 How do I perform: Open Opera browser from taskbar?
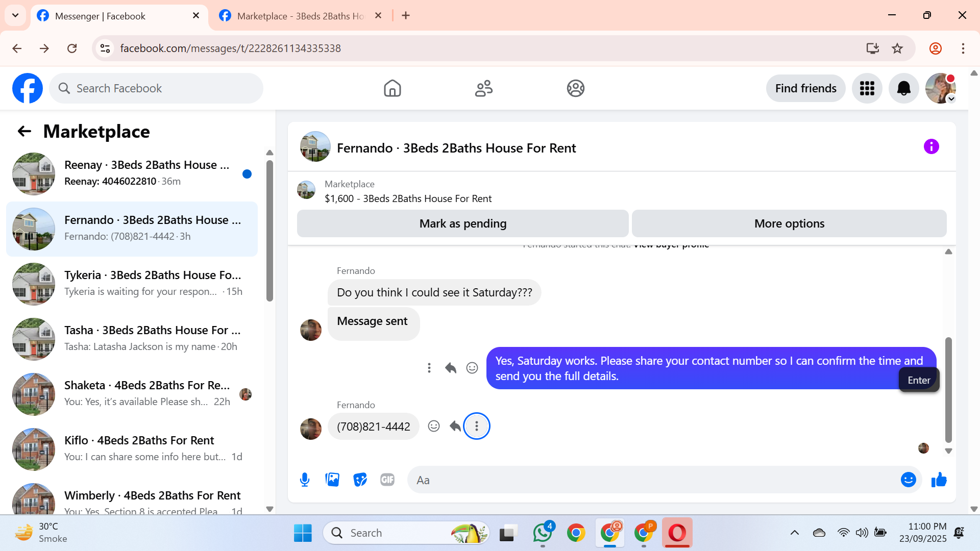click(x=677, y=533)
